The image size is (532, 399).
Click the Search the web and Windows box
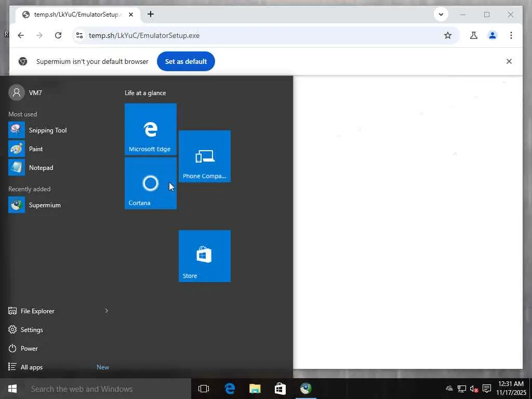pyautogui.click(x=107, y=389)
